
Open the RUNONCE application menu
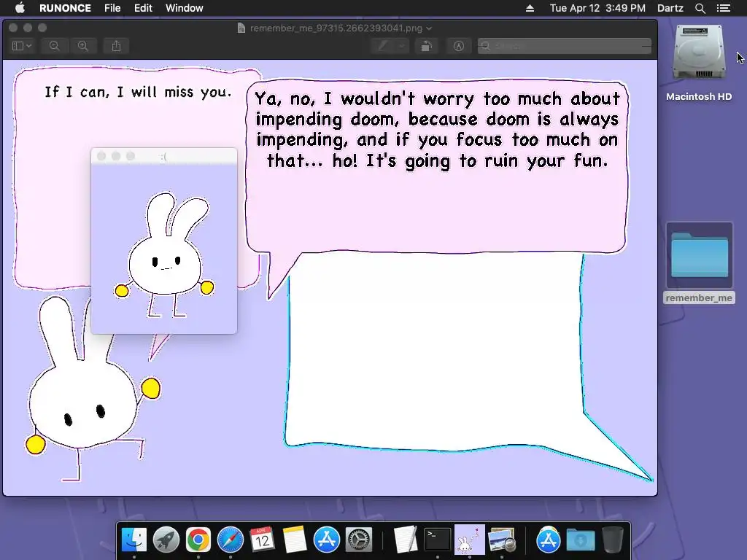pos(65,8)
